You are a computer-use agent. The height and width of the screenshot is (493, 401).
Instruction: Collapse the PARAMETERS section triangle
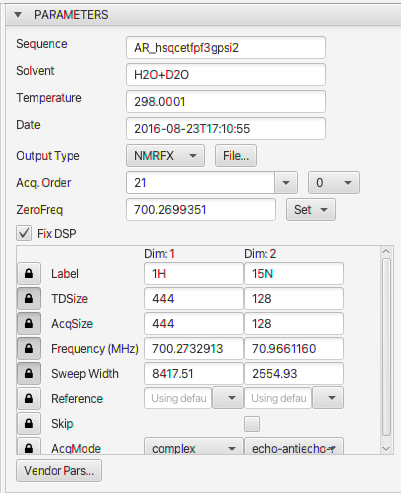(18, 15)
